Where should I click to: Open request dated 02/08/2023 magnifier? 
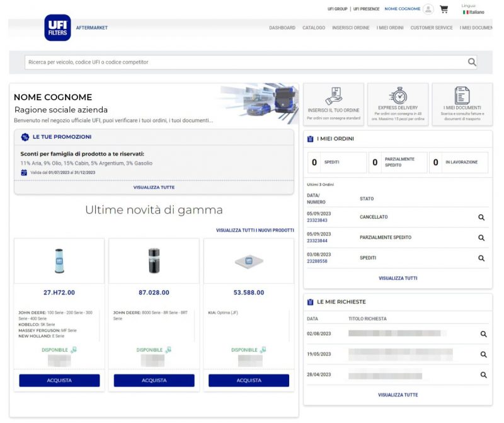(483, 334)
